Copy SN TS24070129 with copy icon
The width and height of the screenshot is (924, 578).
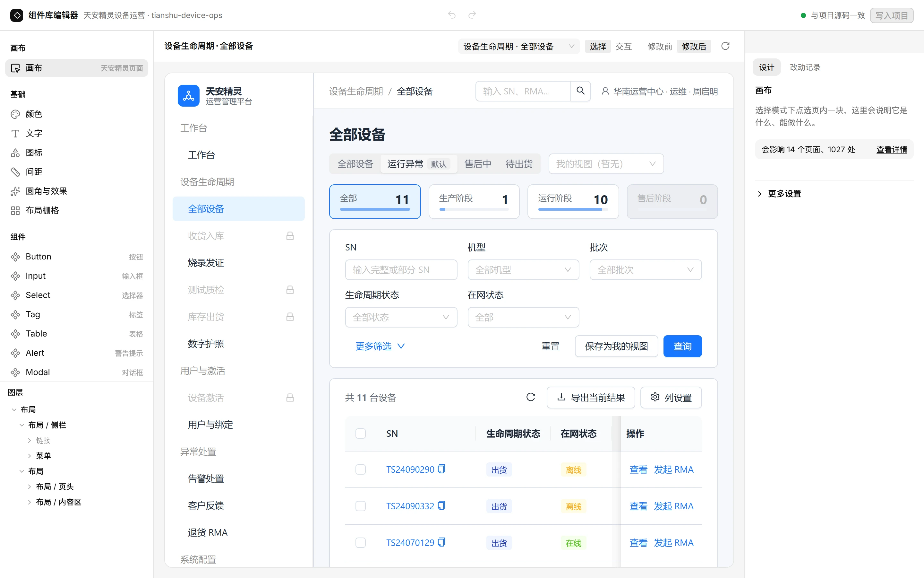[x=441, y=542]
